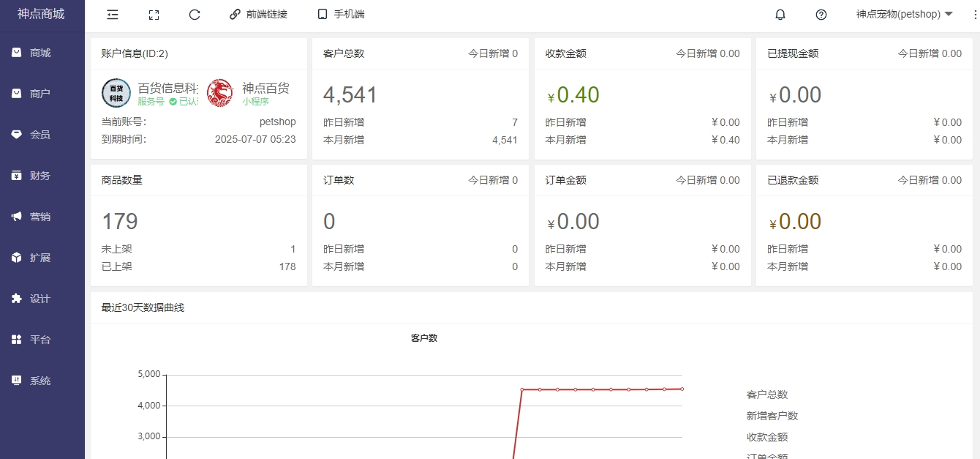
Task: Open the help question mark icon
Action: tap(821, 15)
